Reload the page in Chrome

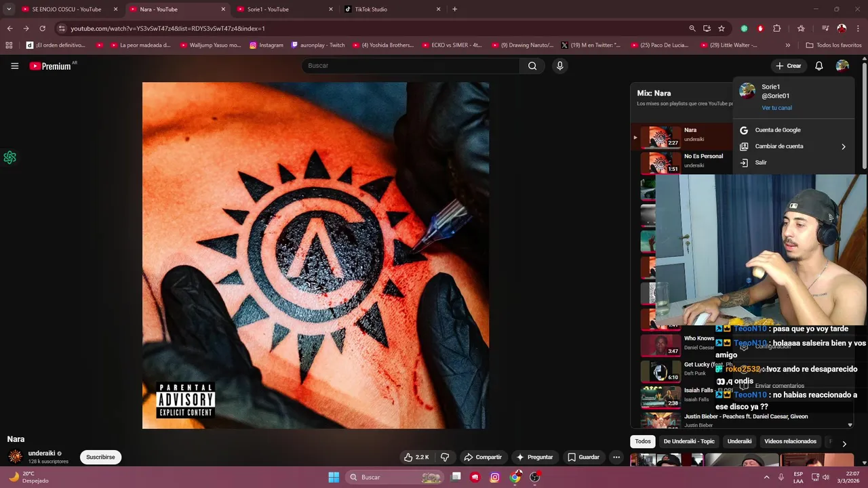(x=42, y=28)
